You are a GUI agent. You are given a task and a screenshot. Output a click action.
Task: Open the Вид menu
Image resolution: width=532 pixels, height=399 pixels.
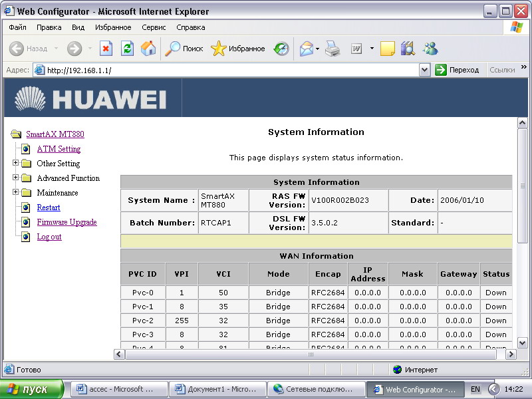tap(78, 27)
